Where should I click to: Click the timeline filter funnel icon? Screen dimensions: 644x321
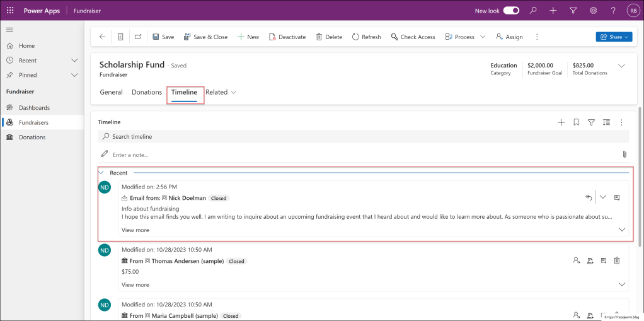pyautogui.click(x=591, y=122)
